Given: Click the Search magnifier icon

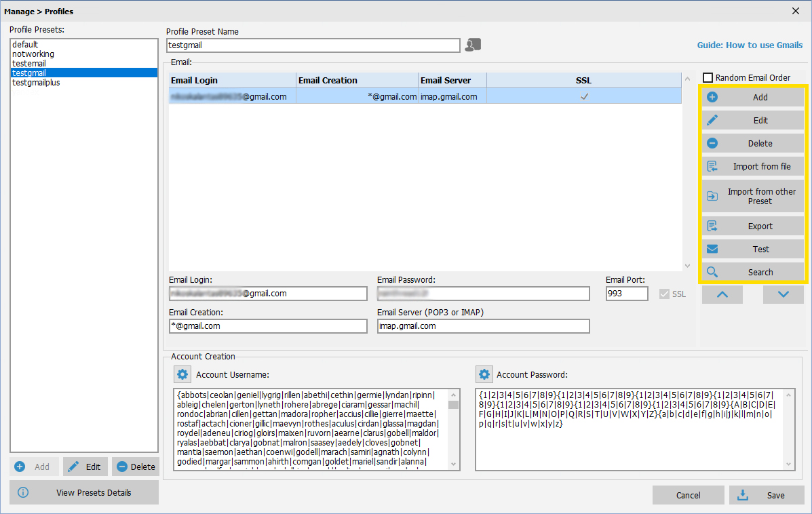Looking at the screenshot, I should coord(712,272).
